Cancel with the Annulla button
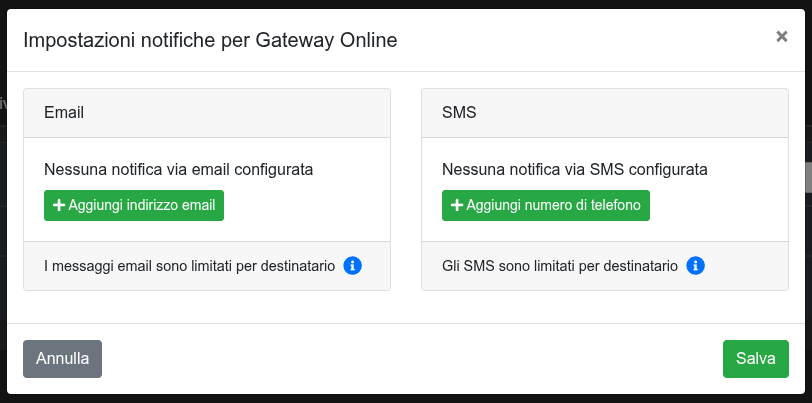812x403 pixels. tap(62, 359)
